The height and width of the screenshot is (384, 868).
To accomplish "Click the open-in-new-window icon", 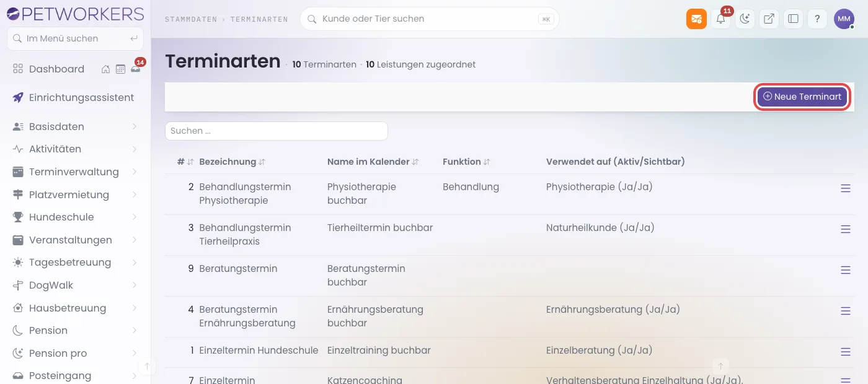I will click(769, 19).
